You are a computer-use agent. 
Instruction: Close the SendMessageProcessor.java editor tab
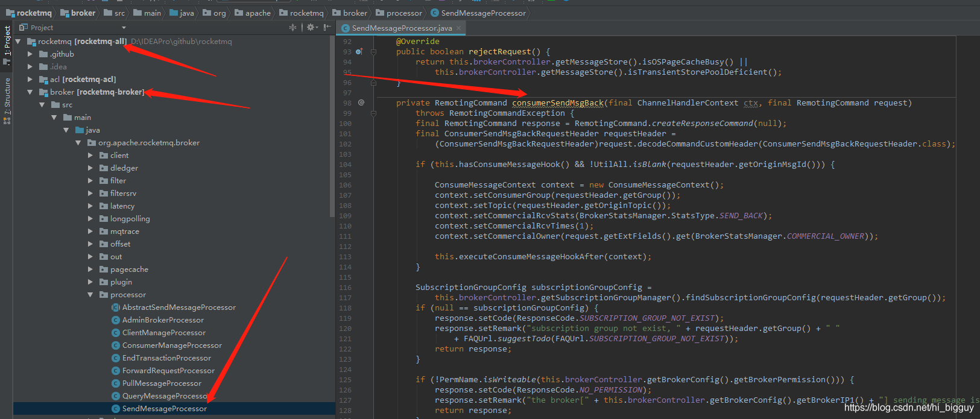(459, 28)
